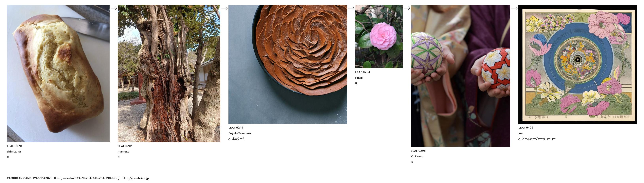
Task: Click the author name FuyukaTakehara
Action: 240,133
